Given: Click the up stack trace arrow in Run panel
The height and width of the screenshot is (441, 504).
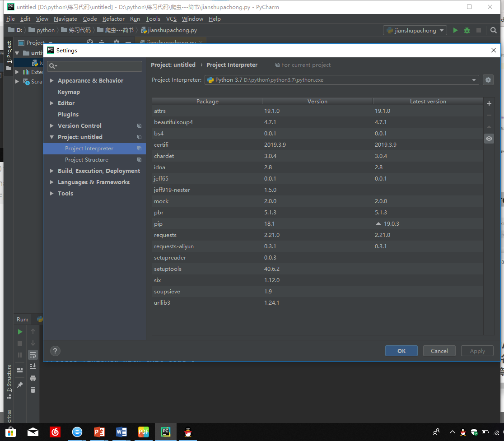Looking at the screenshot, I should [33, 331].
